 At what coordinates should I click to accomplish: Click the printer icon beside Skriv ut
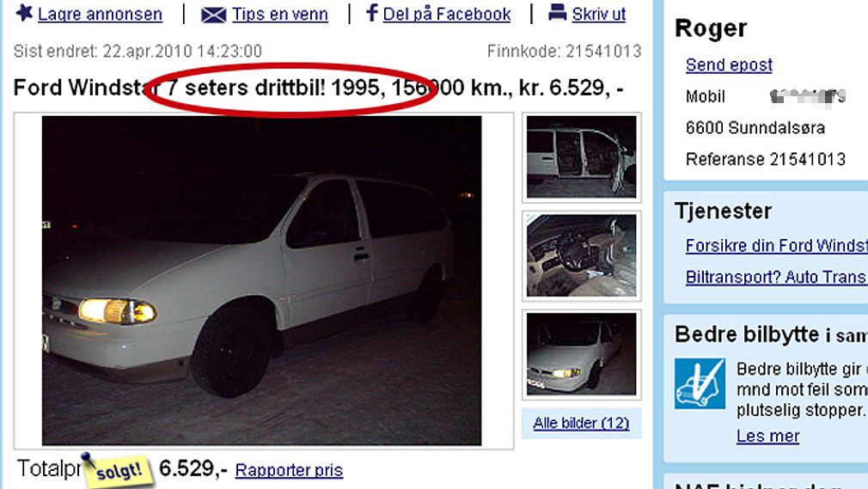557,12
